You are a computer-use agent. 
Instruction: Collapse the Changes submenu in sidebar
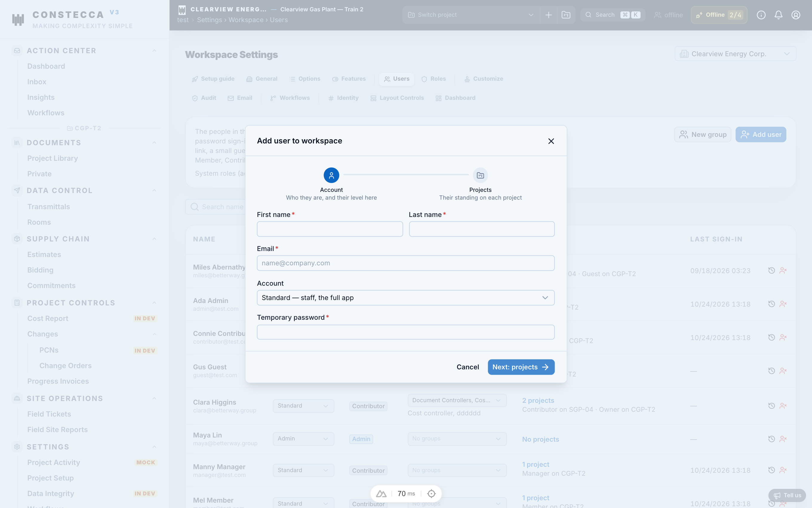tap(154, 334)
